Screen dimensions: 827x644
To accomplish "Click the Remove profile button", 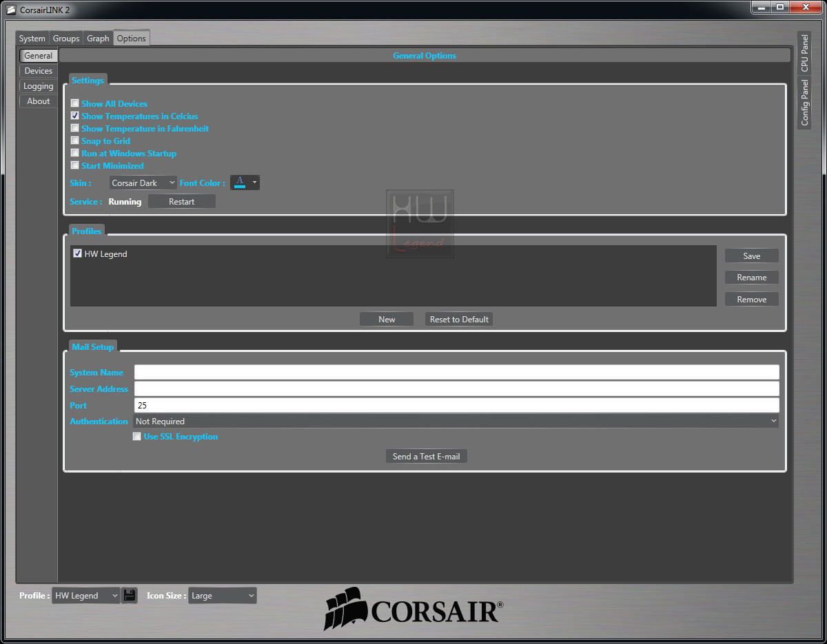I will [x=752, y=300].
